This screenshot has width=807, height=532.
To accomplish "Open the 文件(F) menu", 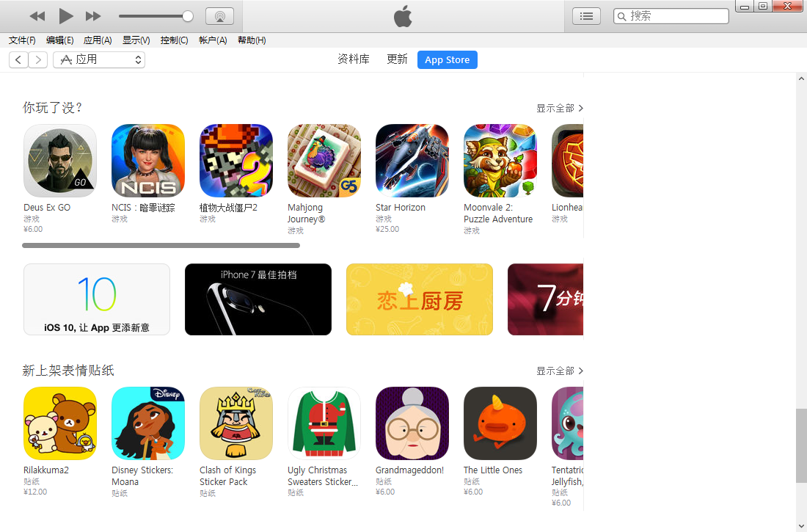I will click(x=22, y=40).
